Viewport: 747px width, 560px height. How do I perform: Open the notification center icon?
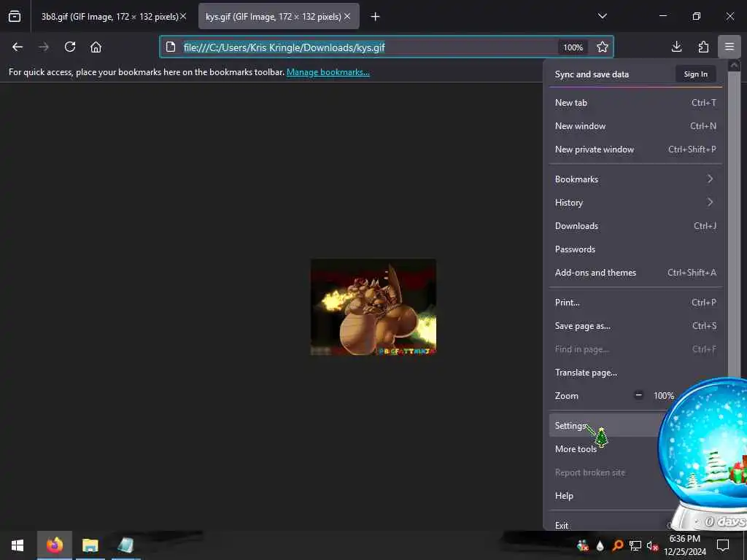click(723, 545)
